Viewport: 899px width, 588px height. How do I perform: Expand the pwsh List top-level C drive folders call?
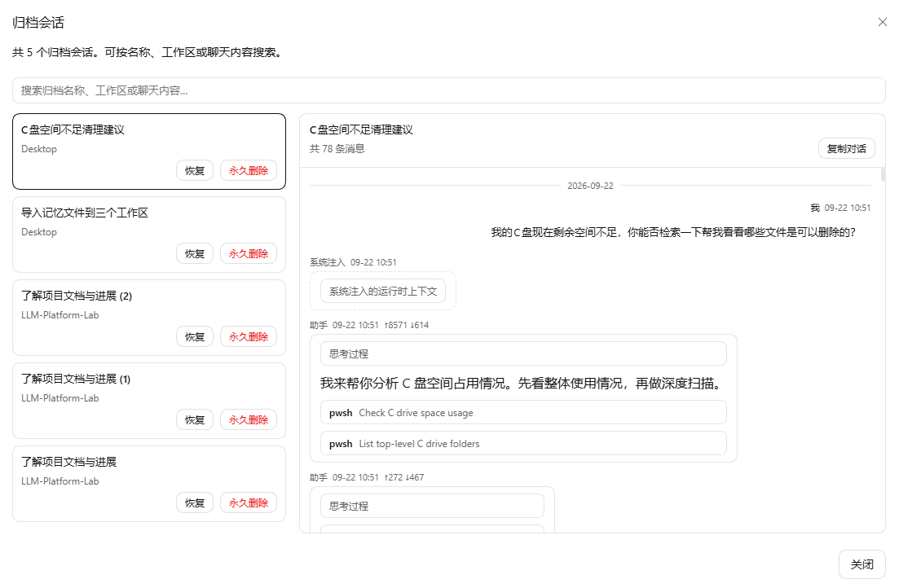click(523, 444)
